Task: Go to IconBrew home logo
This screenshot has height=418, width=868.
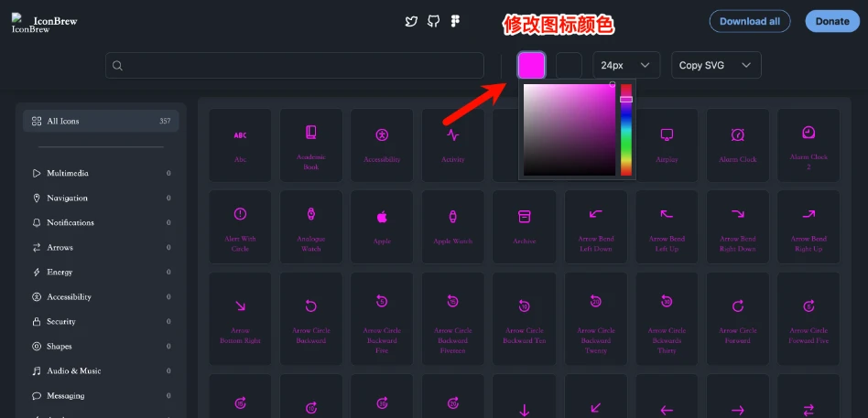Action: coord(44,23)
